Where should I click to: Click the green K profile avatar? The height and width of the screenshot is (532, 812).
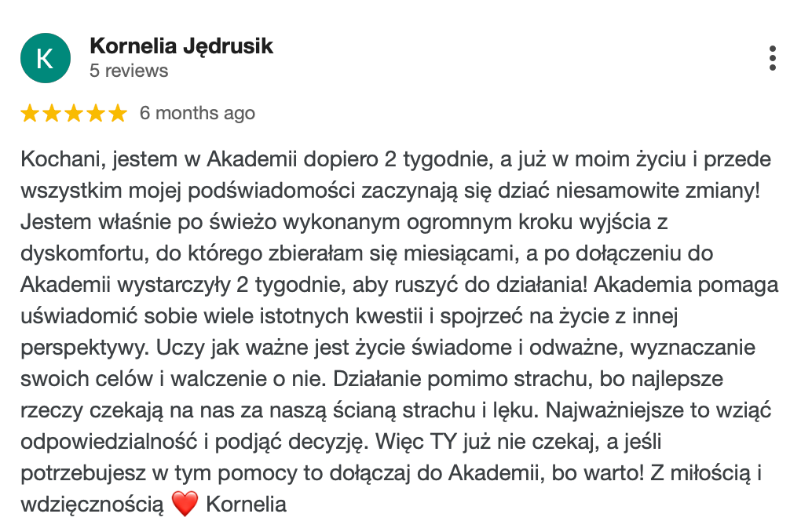[x=45, y=58]
